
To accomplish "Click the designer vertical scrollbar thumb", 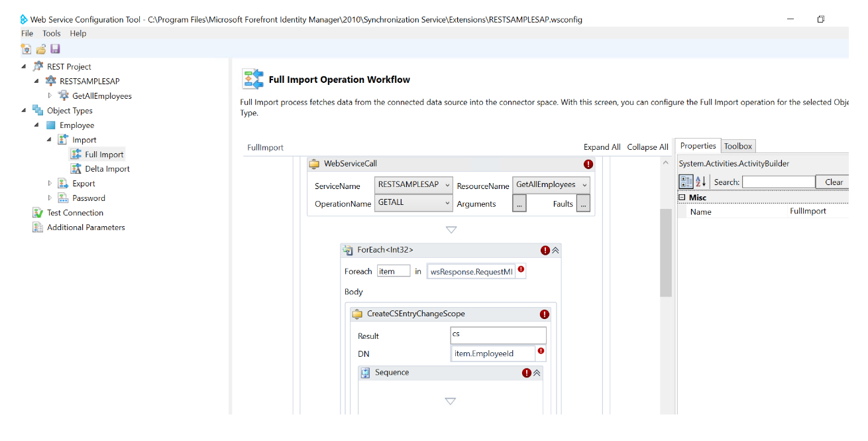I will tap(666, 252).
